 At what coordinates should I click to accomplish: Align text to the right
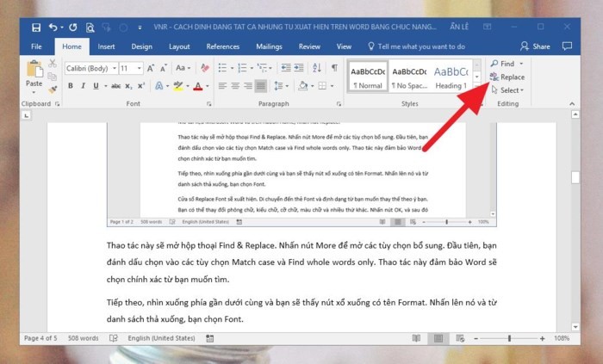(248, 86)
